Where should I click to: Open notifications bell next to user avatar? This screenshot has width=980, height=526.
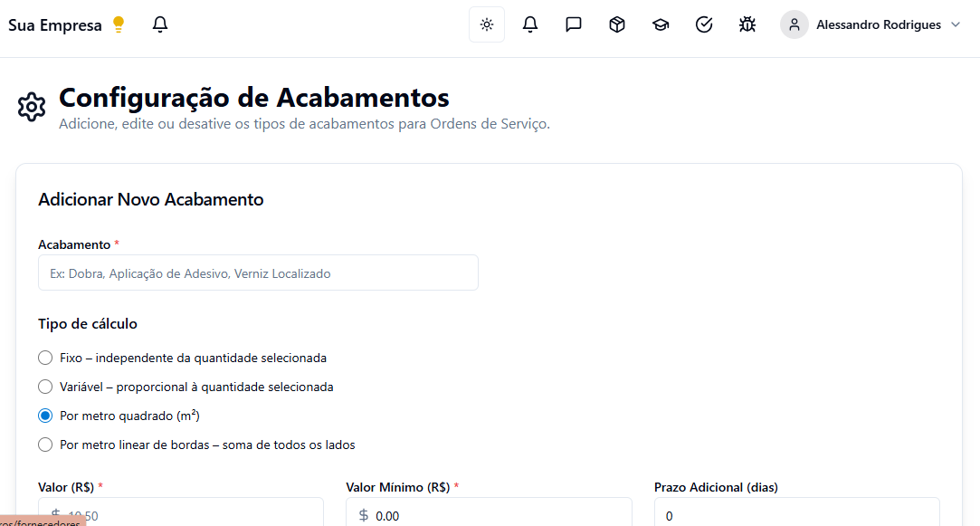tap(530, 24)
